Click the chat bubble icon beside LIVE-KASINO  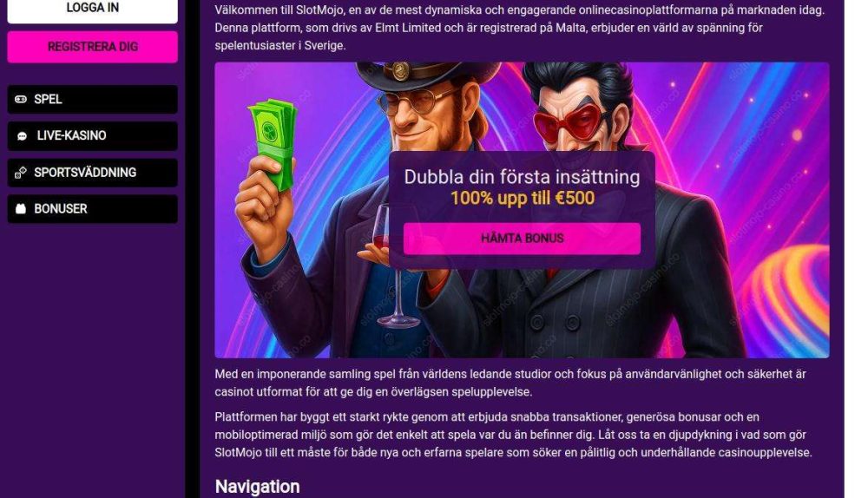23,136
